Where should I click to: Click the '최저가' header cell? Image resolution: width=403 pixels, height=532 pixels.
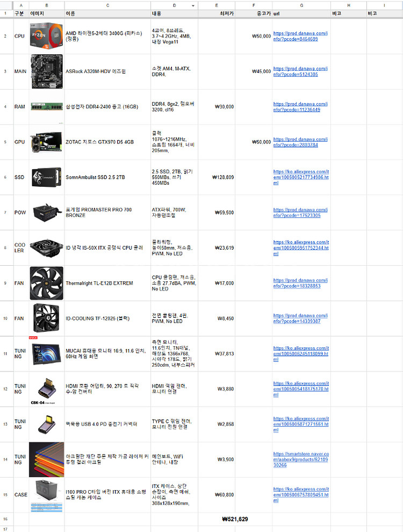(217, 13)
